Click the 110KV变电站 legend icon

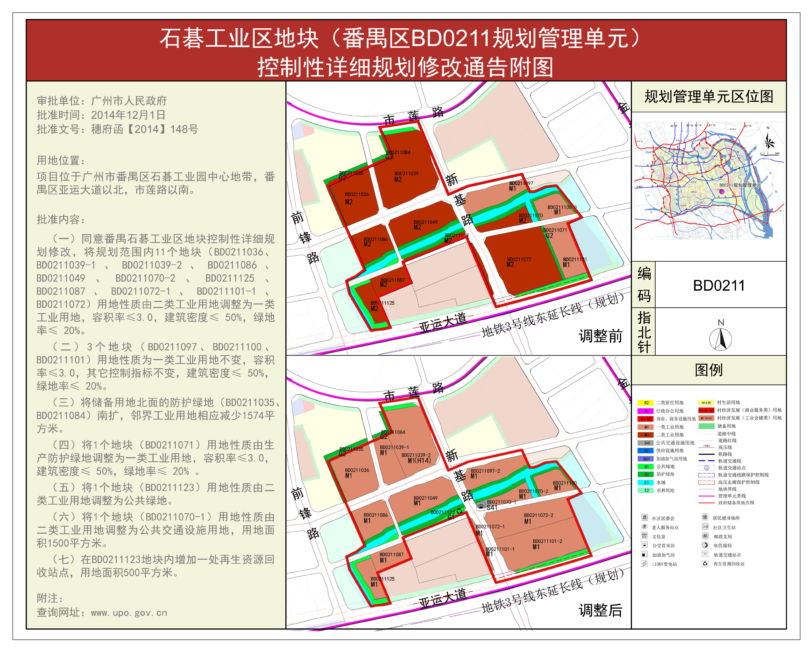[644, 564]
